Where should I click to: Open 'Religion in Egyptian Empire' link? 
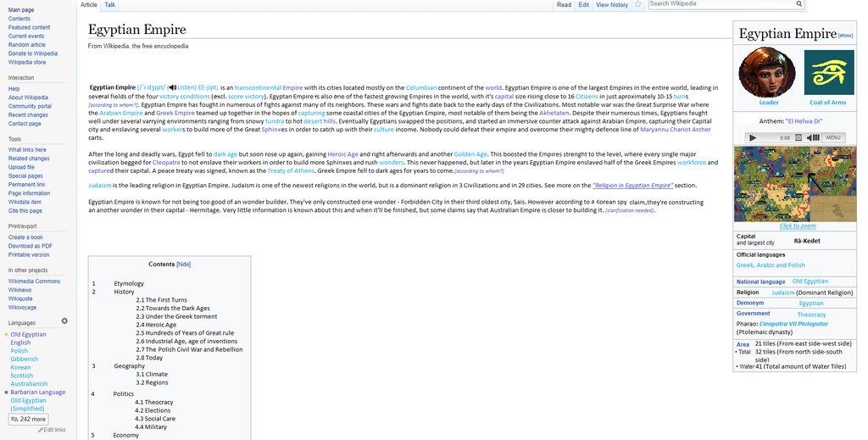(x=632, y=186)
